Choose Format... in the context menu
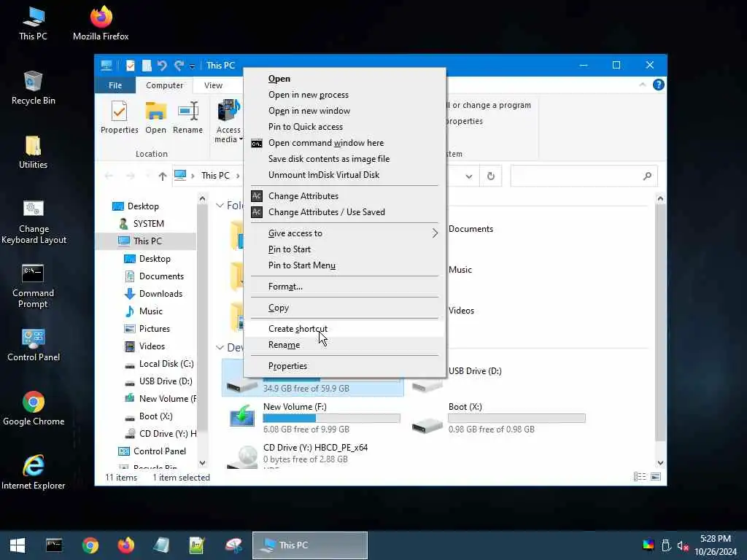747x560 pixels. click(x=345, y=286)
